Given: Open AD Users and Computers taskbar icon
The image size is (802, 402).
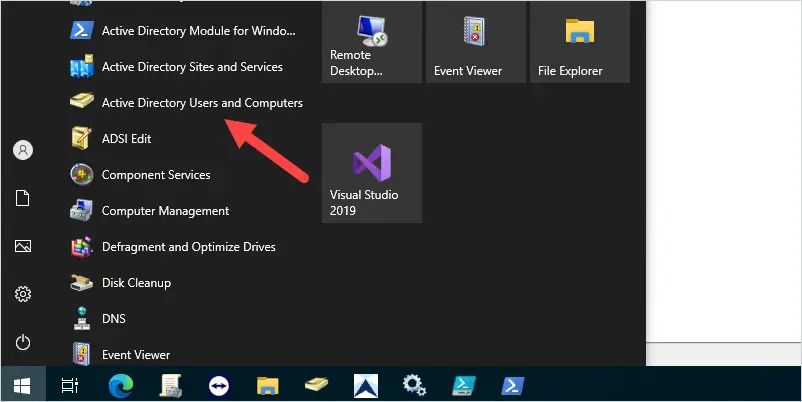Looking at the screenshot, I should pos(317,385).
